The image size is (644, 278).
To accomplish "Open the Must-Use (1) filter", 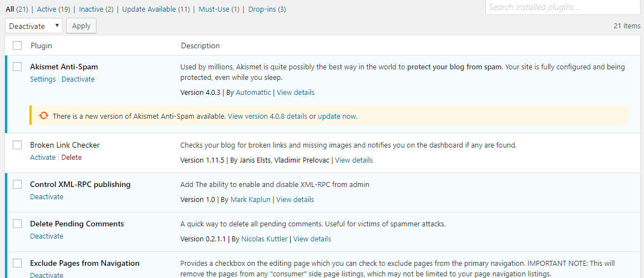I will coord(219,9).
